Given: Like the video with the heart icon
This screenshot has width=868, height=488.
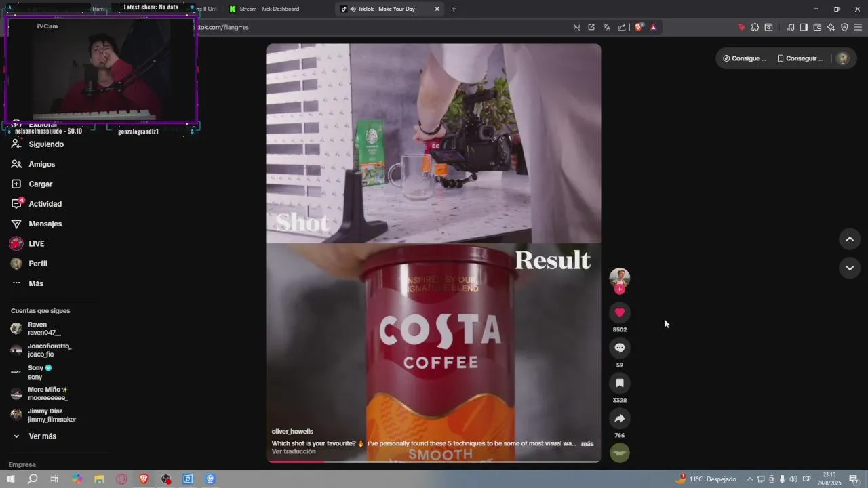Looking at the screenshot, I should pos(619,312).
